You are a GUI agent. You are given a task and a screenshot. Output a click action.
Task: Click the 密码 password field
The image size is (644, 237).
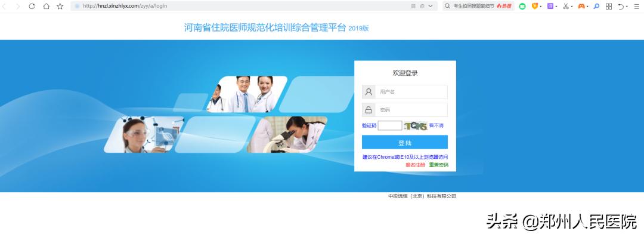pyautogui.click(x=411, y=110)
